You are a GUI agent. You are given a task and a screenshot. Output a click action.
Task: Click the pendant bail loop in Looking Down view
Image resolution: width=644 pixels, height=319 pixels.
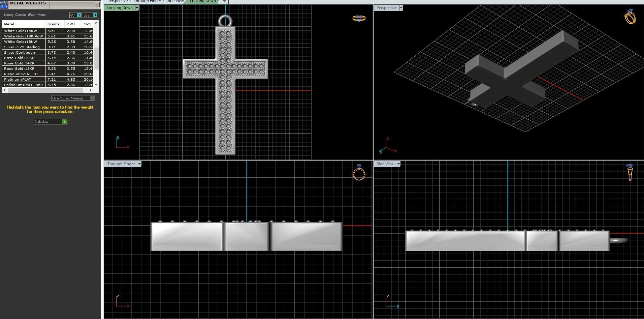225,21
